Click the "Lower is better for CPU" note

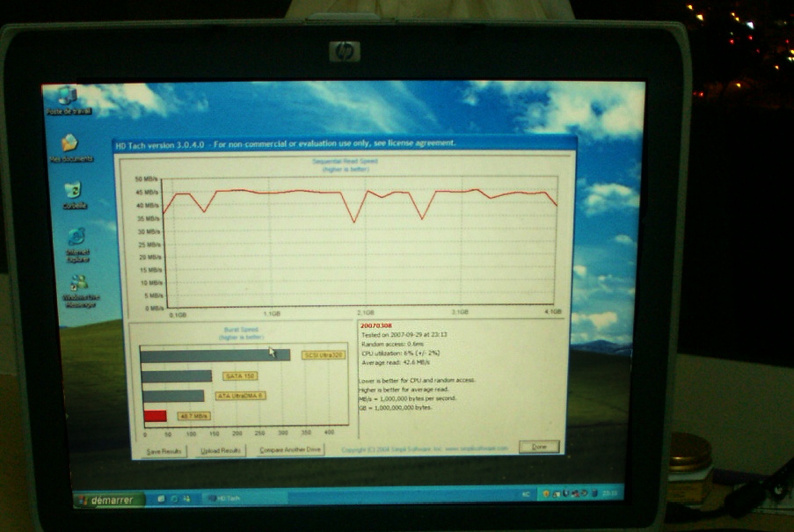tap(417, 380)
